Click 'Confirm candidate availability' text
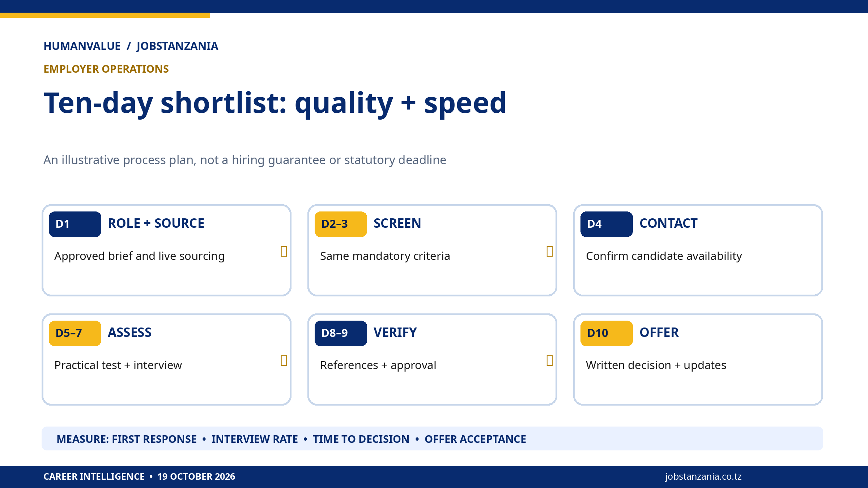This screenshot has width=868, height=488. tap(664, 256)
